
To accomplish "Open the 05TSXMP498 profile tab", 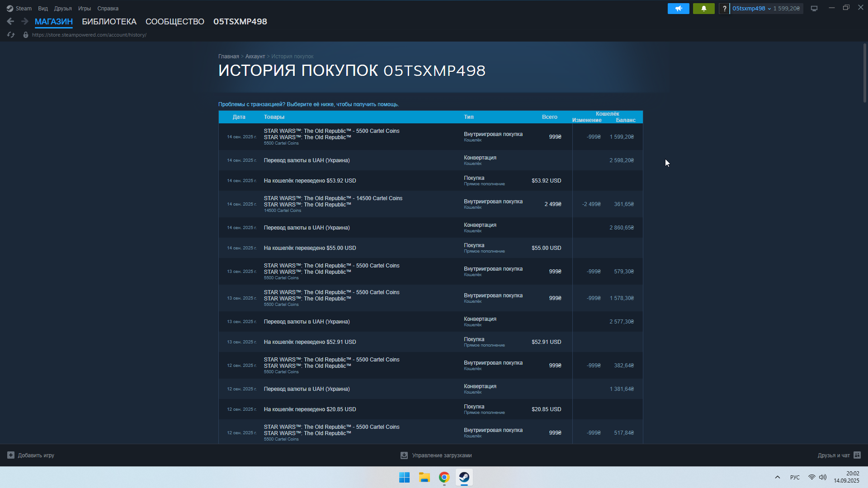I will click(x=240, y=22).
